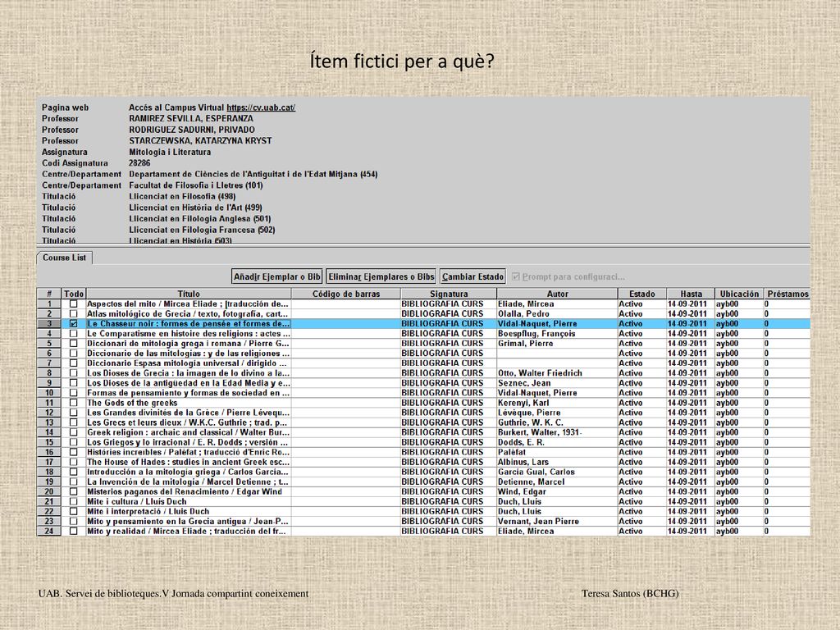Tick the checkbox for The House of Hades
Screen dimensions: 840x630
tap(73, 463)
